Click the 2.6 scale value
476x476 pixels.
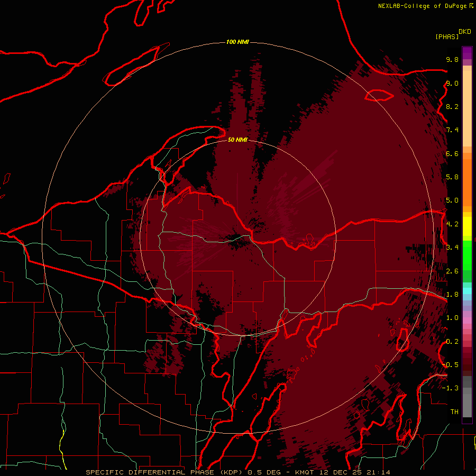pyautogui.click(x=452, y=271)
